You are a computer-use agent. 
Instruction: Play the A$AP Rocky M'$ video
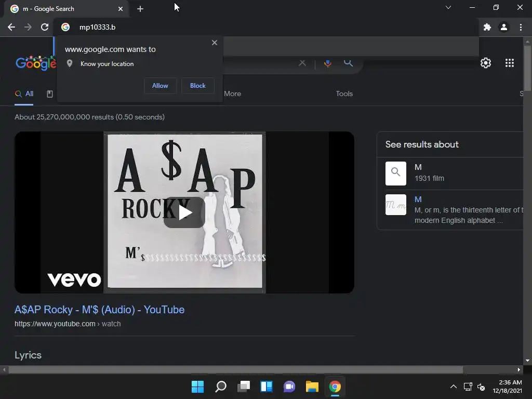click(184, 212)
